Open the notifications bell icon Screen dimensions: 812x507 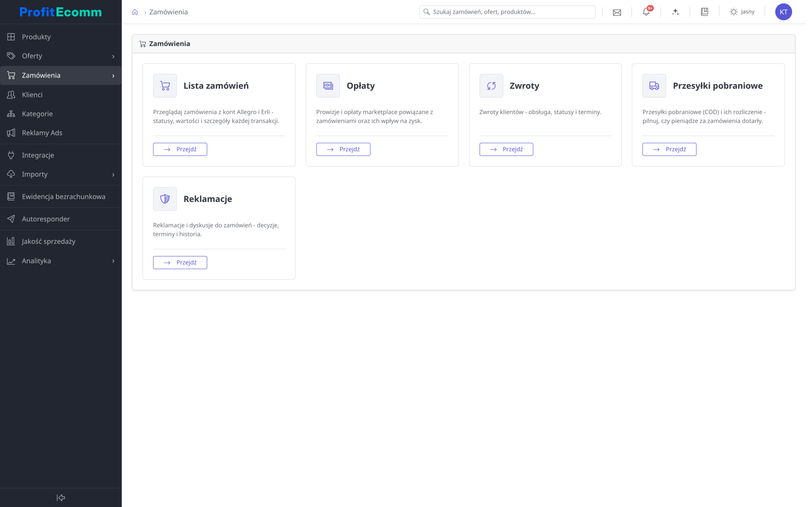pos(646,12)
